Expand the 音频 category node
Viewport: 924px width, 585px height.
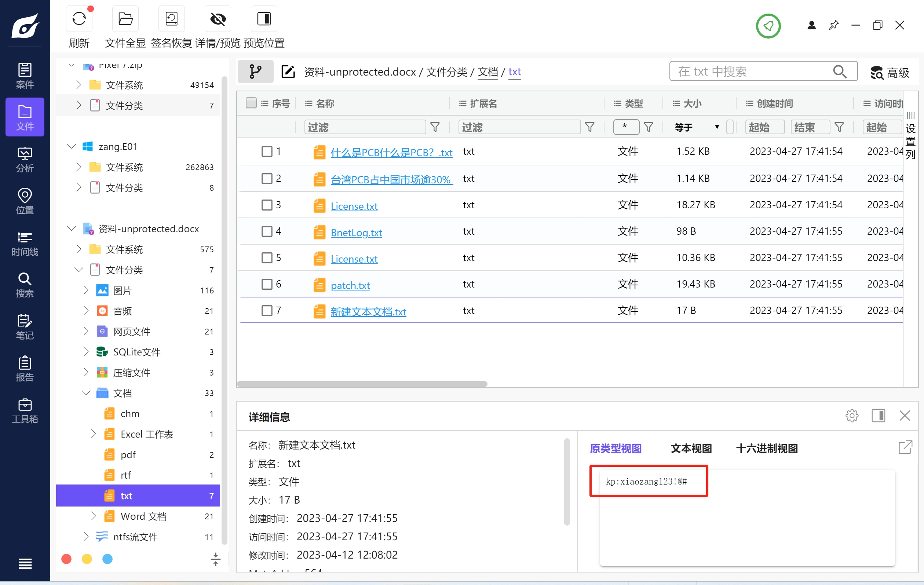point(86,311)
